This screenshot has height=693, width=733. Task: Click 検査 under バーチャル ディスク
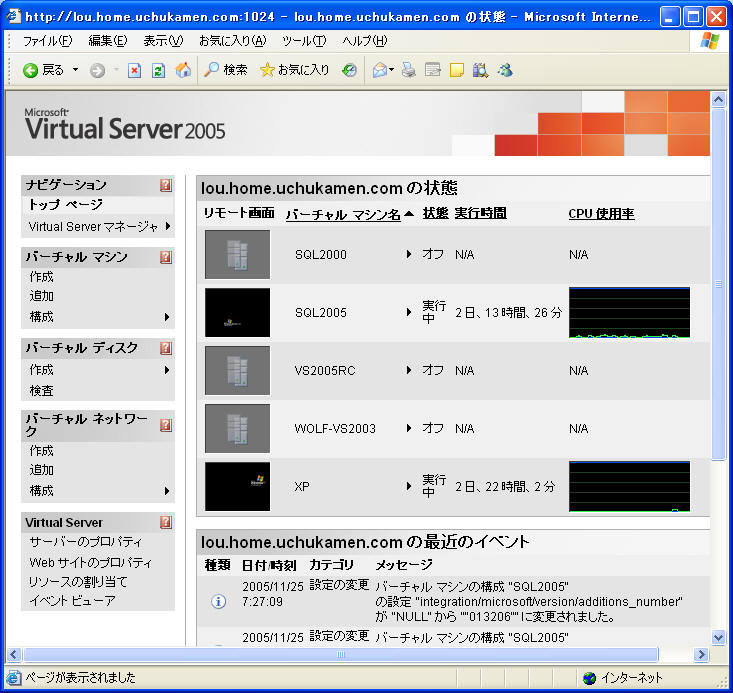point(41,390)
